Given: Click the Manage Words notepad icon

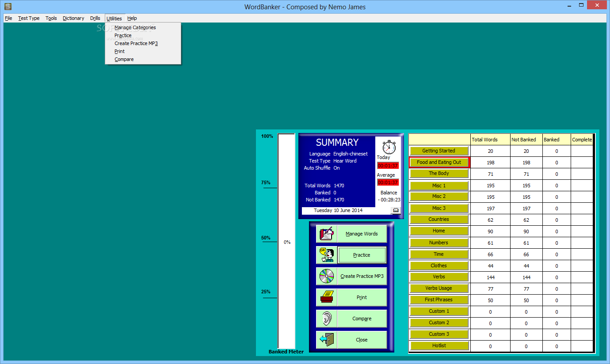Looking at the screenshot, I should [327, 234].
